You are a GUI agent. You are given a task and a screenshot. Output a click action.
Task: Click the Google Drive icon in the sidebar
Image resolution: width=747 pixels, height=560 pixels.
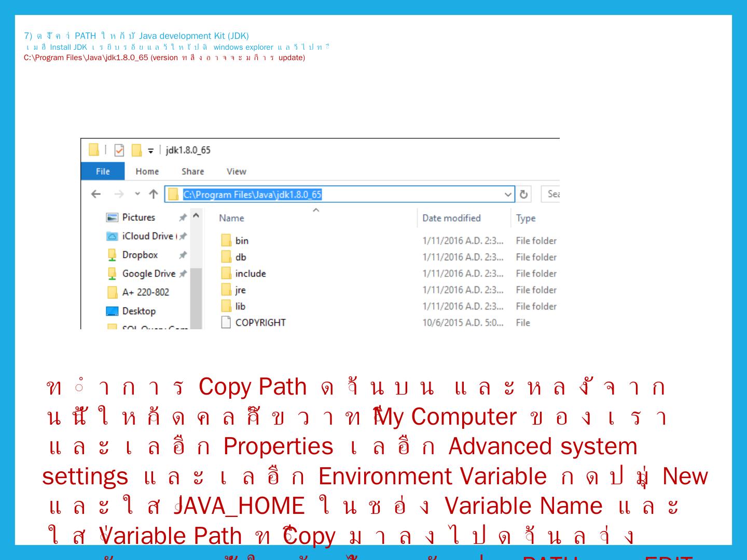point(112,274)
